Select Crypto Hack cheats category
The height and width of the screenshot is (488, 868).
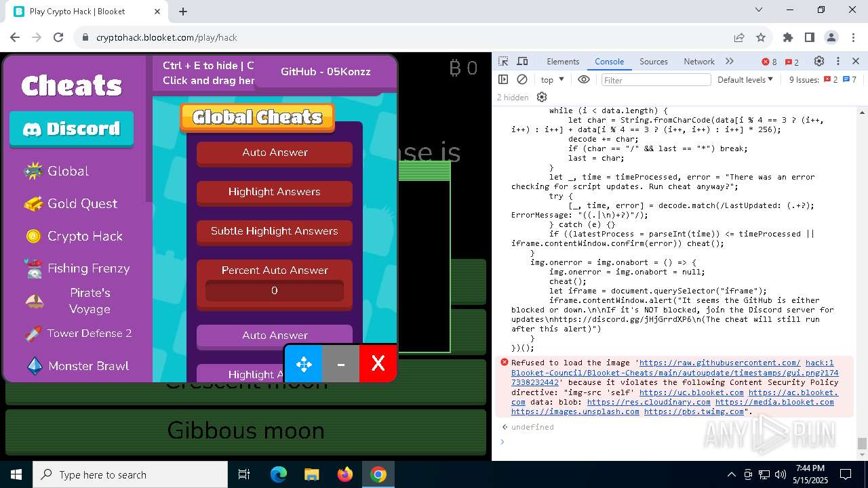[74, 236]
